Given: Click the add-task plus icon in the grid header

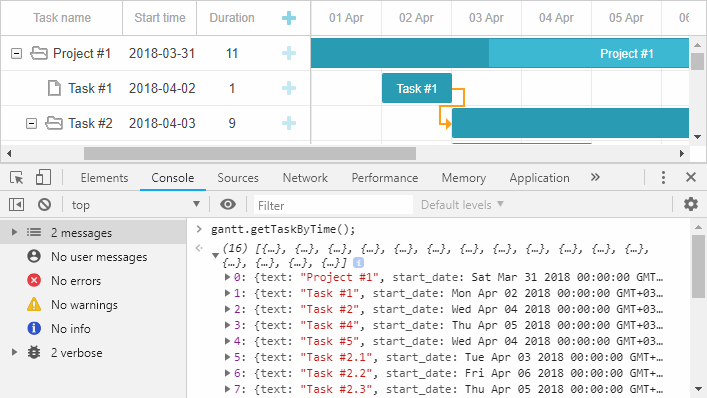Looking at the screenshot, I should click(x=289, y=18).
